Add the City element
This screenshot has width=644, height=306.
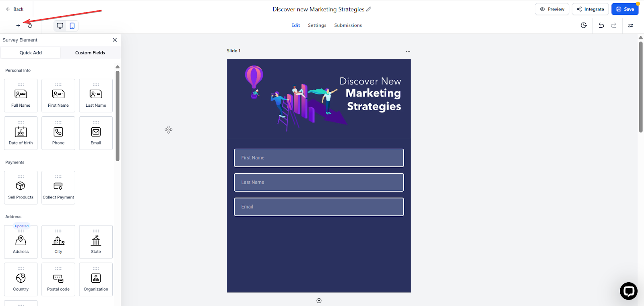(x=58, y=242)
